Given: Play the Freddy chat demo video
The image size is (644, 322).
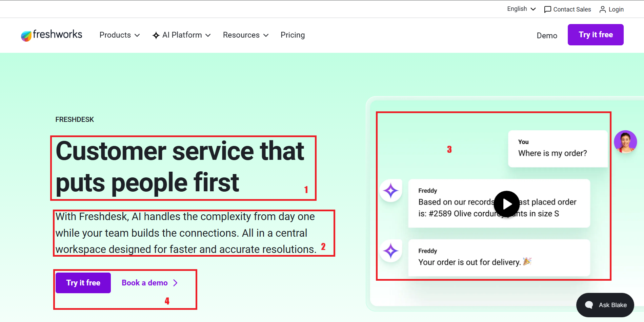Looking at the screenshot, I should [507, 204].
